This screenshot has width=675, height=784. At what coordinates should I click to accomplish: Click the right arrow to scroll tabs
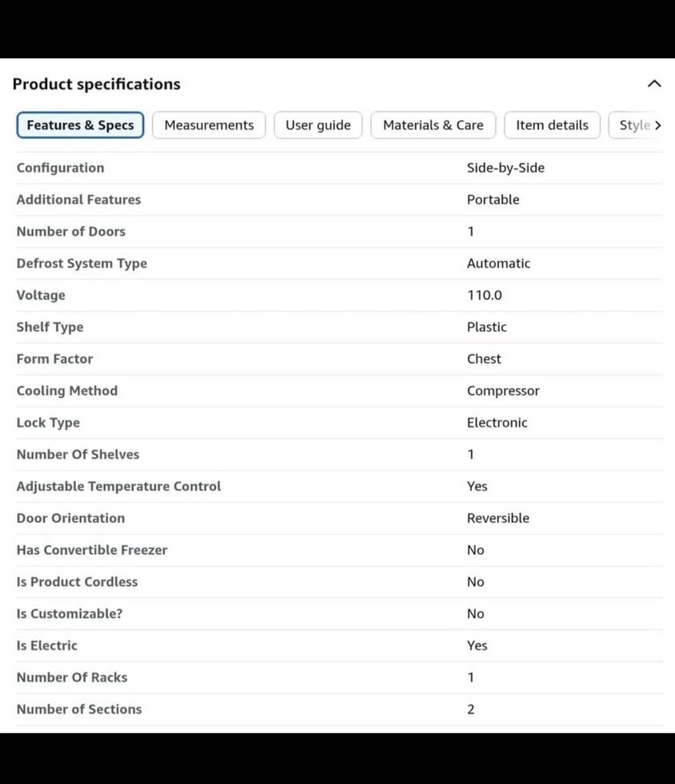(658, 125)
